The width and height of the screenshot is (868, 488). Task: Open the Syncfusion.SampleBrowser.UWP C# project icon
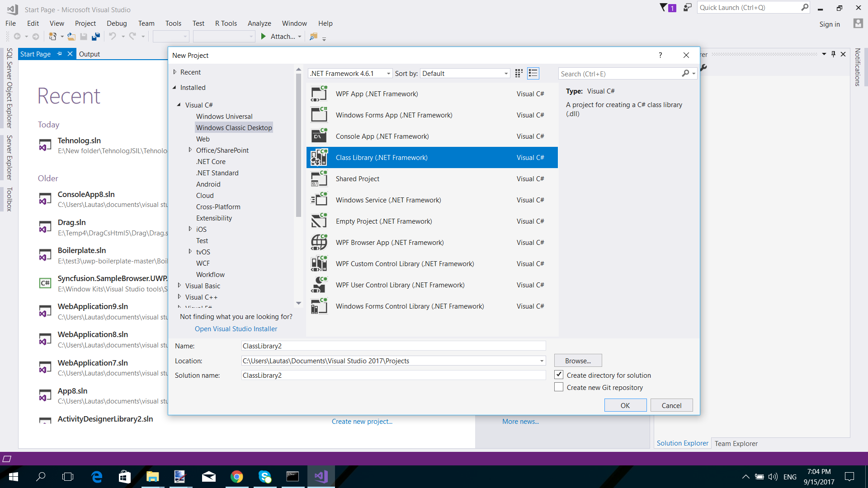pos(45,283)
